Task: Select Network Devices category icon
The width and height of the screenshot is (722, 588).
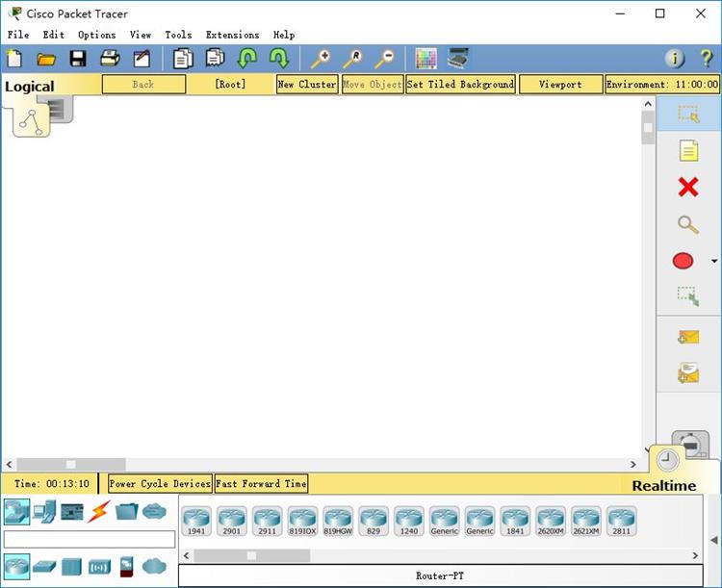Action: (x=16, y=511)
